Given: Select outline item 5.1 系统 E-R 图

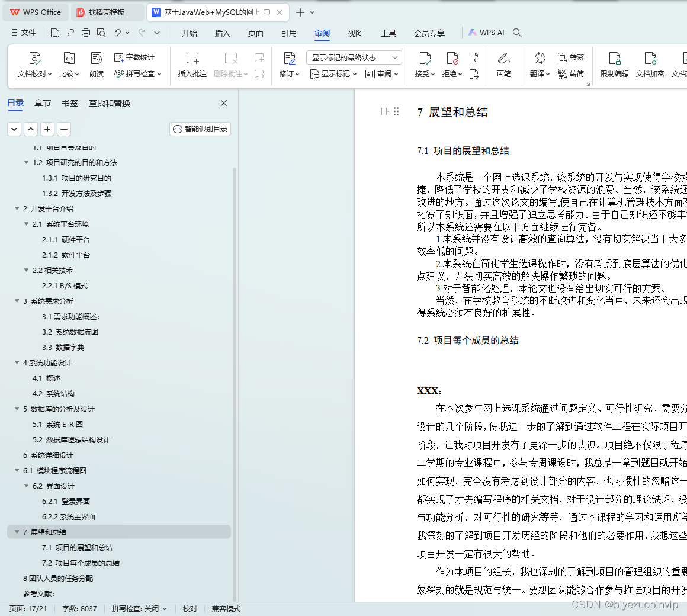Looking at the screenshot, I should point(59,424).
